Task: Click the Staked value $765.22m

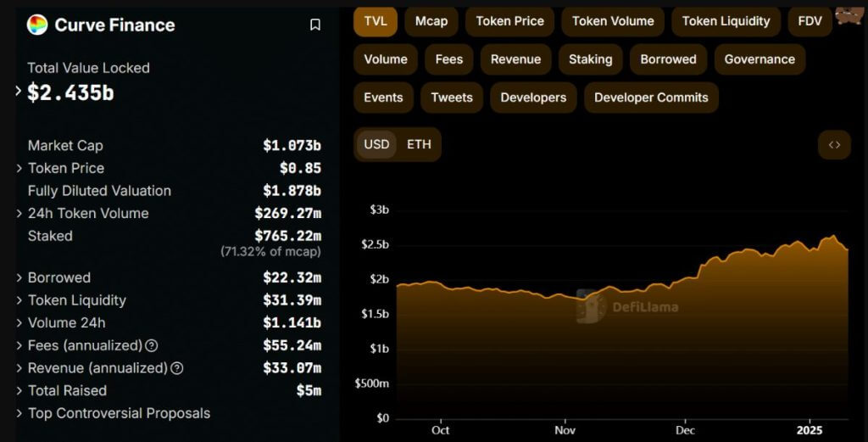Action: [x=288, y=236]
